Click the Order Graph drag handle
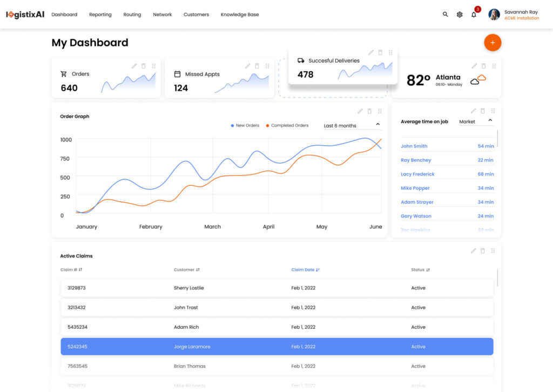Viewport: 553px width, 392px height. pos(380,111)
